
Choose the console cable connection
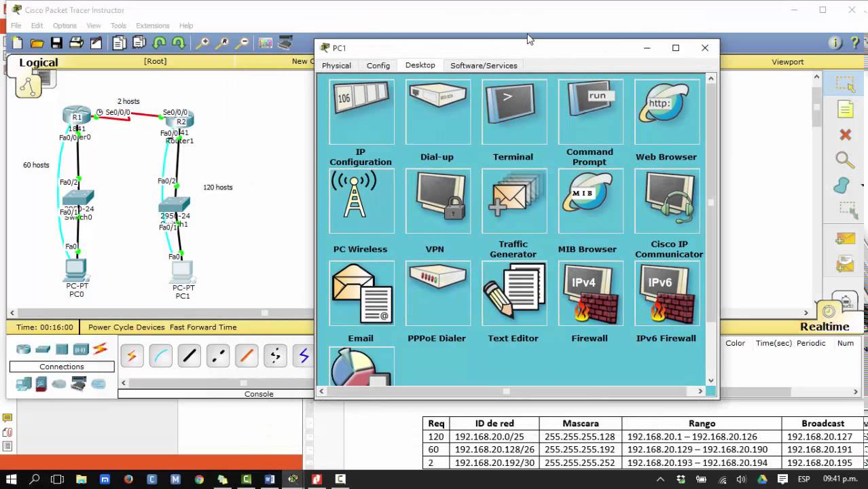(x=161, y=355)
